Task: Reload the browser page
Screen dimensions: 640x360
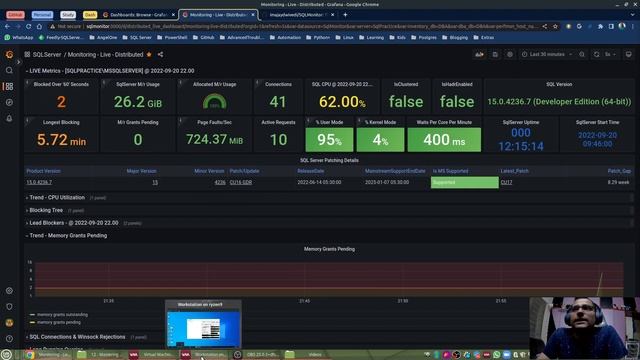Action: pos(28,26)
